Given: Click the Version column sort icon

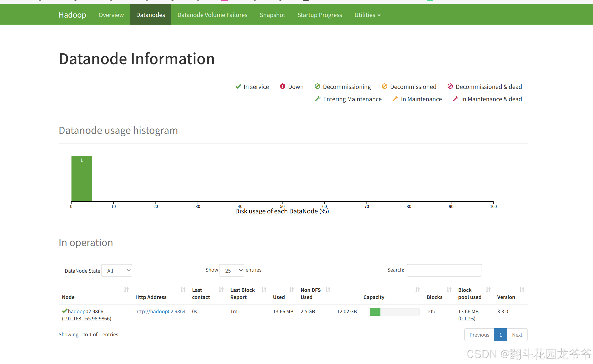Looking at the screenshot, I should [522, 290].
